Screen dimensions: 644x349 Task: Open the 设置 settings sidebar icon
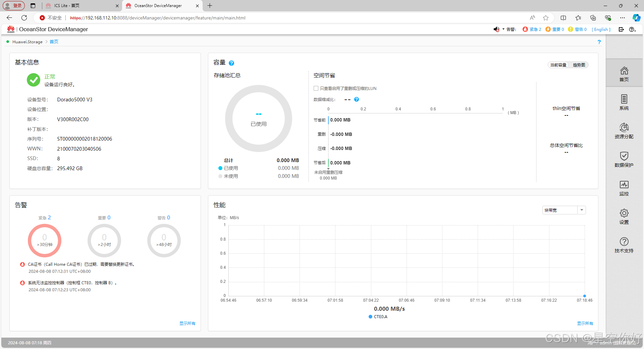(624, 216)
